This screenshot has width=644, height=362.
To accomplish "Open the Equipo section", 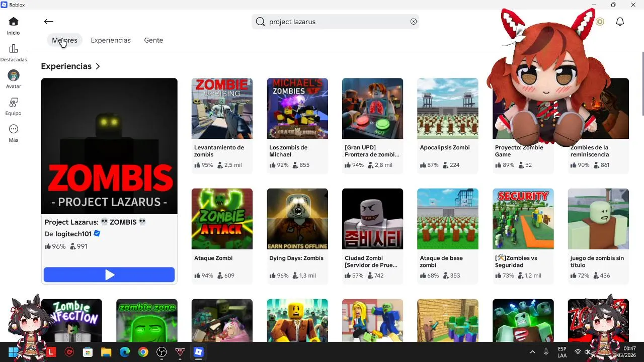I will click(14, 107).
